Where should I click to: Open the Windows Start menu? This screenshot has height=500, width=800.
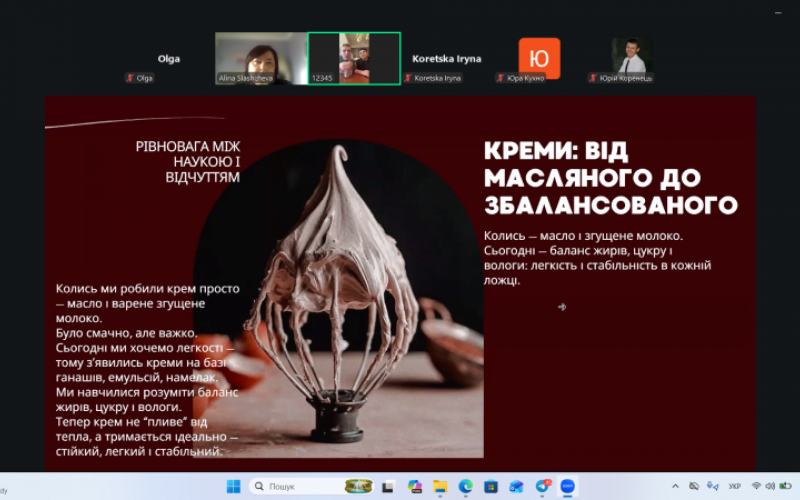[233, 486]
